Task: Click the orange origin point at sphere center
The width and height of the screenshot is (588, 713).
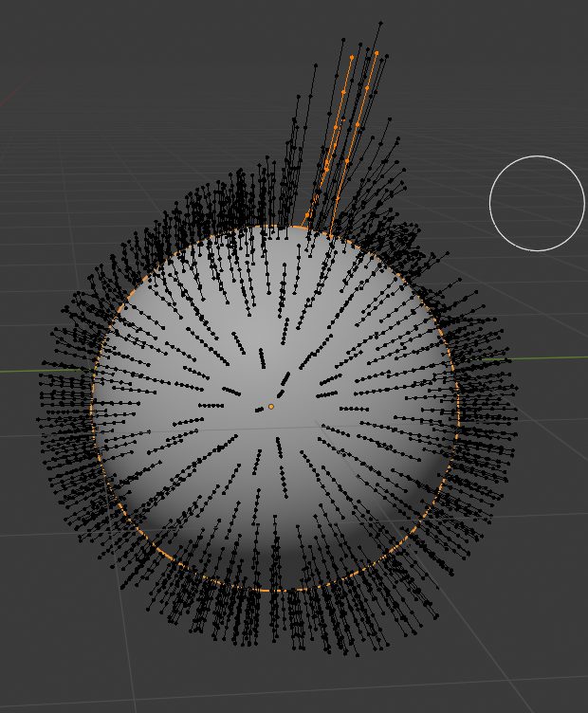Action: (x=270, y=407)
